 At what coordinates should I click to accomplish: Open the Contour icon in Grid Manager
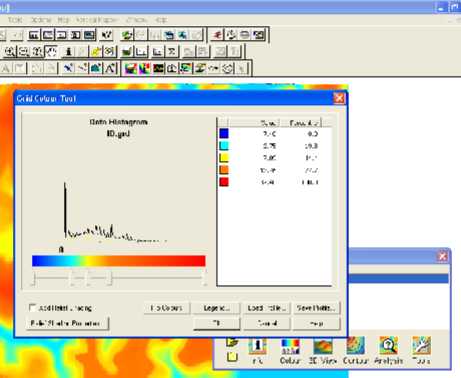point(355,350)
